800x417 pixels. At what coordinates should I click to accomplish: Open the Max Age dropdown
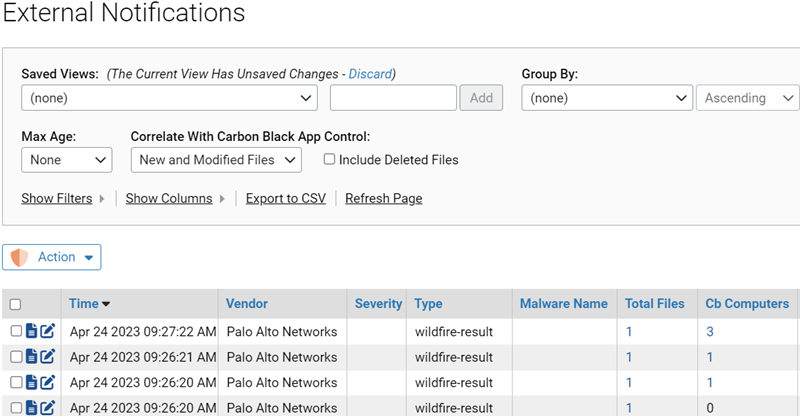(x=67, y=160)
